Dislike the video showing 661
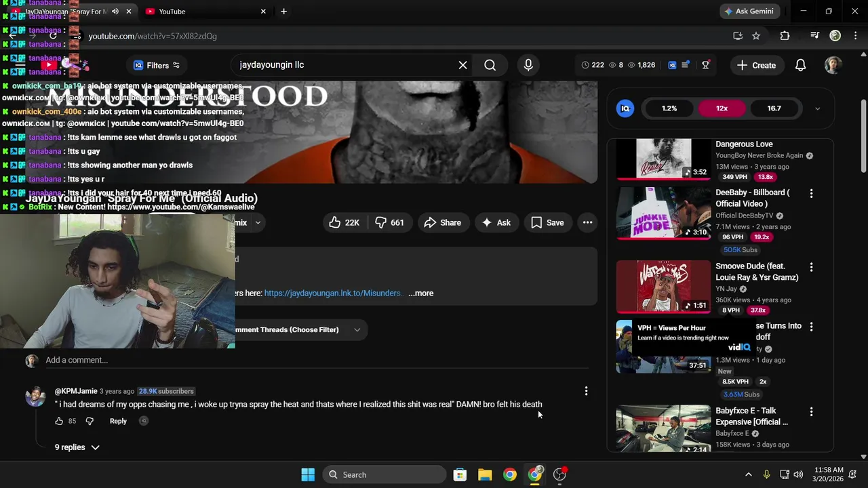Screen dimensions: 868x488 pyautogui.click(x=390, y=222)
